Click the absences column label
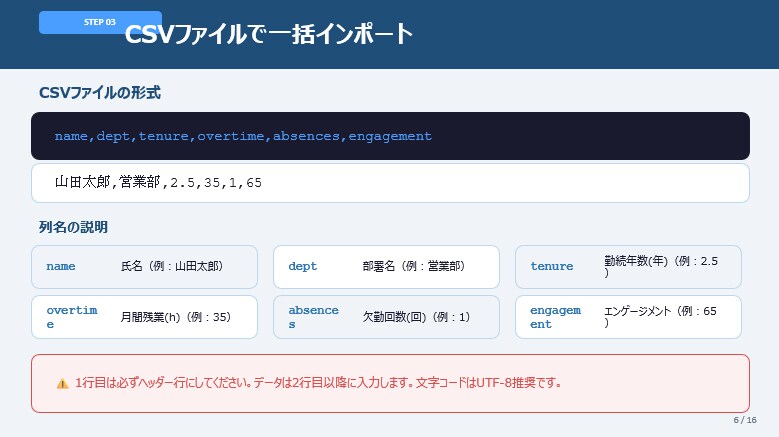The width and height of the screenshot is (779, 437). (x=313, y=317)
